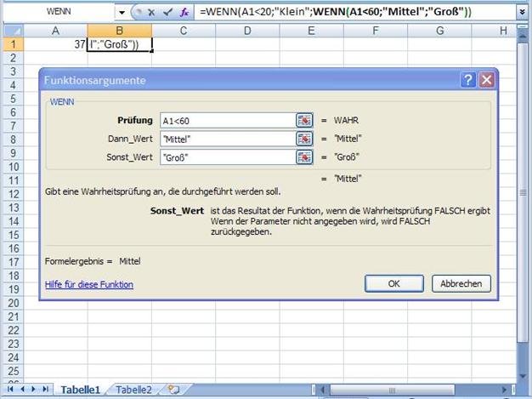
Task: Click the fx insert function icon
Action: 184,13
